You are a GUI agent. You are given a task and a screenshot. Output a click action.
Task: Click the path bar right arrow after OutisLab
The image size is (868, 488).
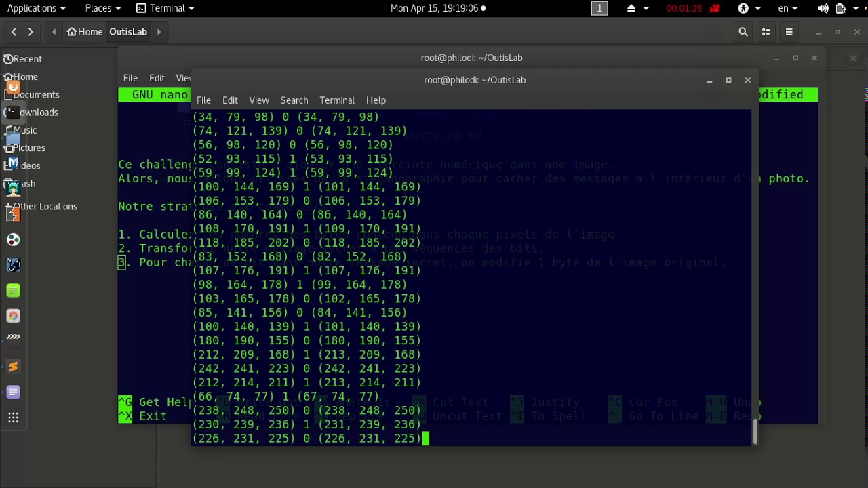point(159,32)
